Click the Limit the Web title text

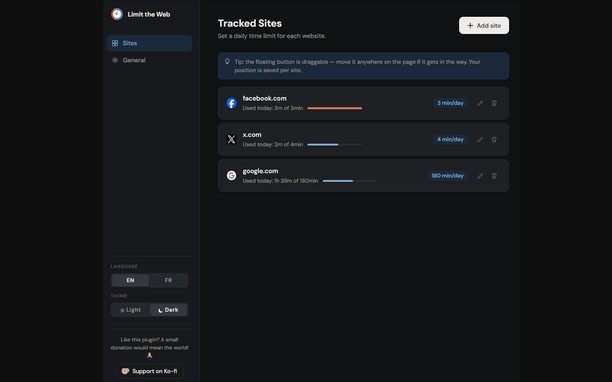(x=149, y=14)
